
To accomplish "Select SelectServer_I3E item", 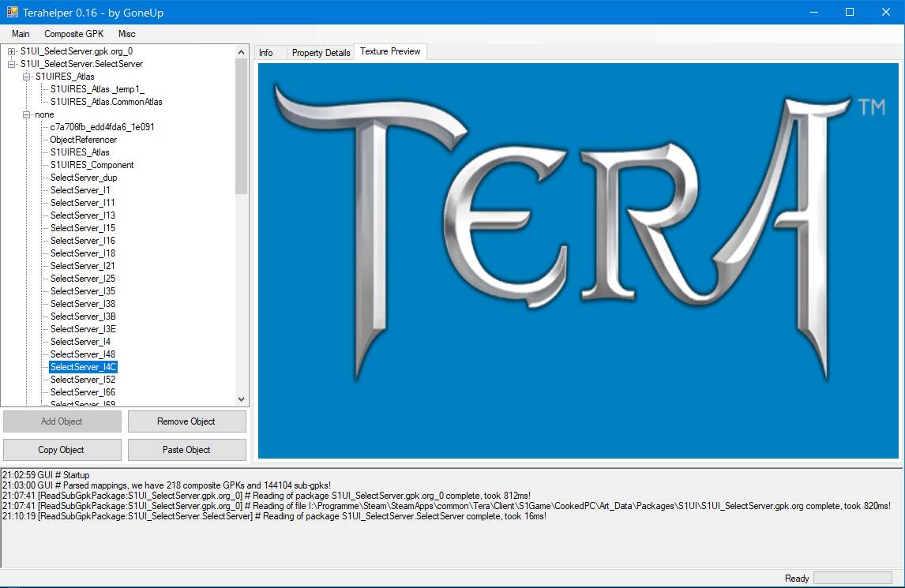I will [83, 329].
